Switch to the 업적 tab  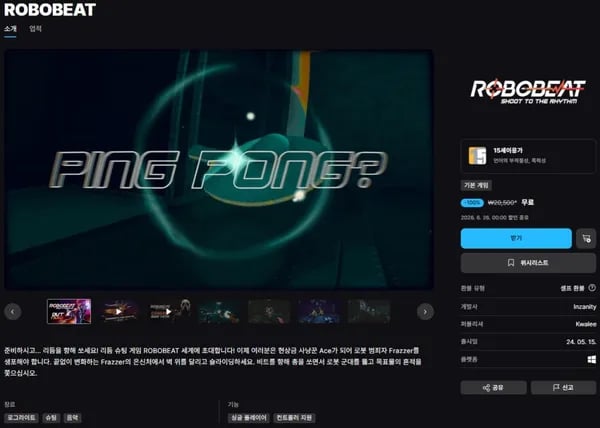35,29
